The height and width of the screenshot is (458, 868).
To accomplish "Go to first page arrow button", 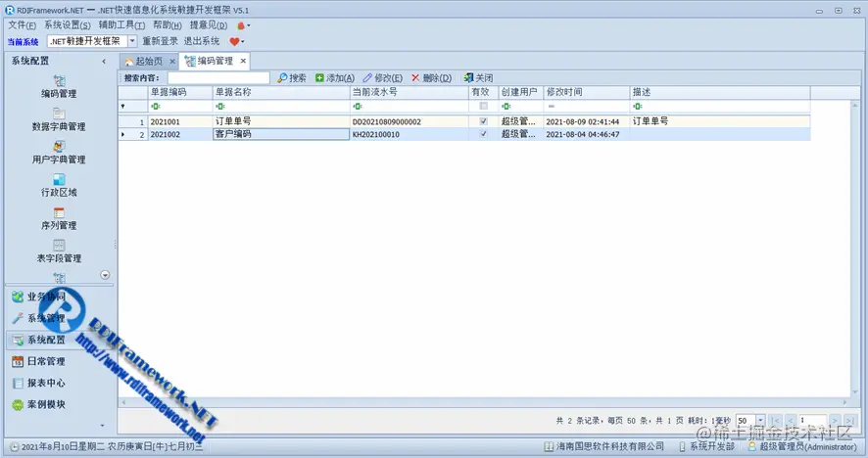I will [776, 421].
